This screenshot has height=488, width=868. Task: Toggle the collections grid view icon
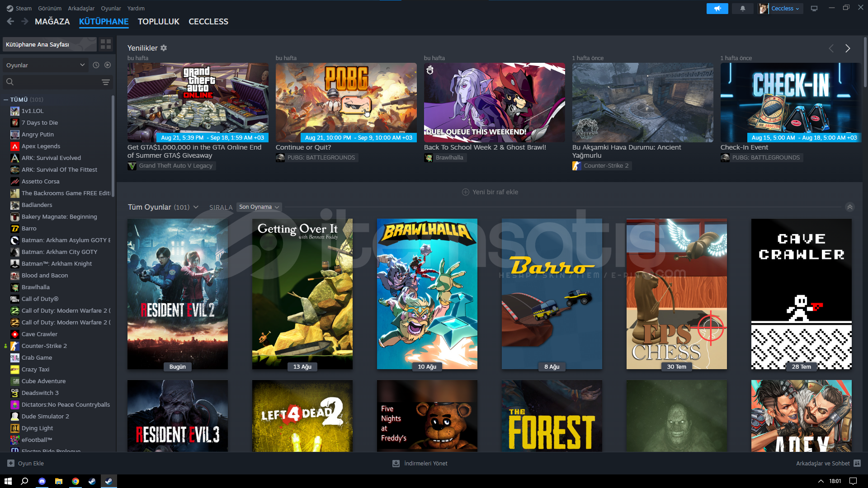[x=106, y=44]
